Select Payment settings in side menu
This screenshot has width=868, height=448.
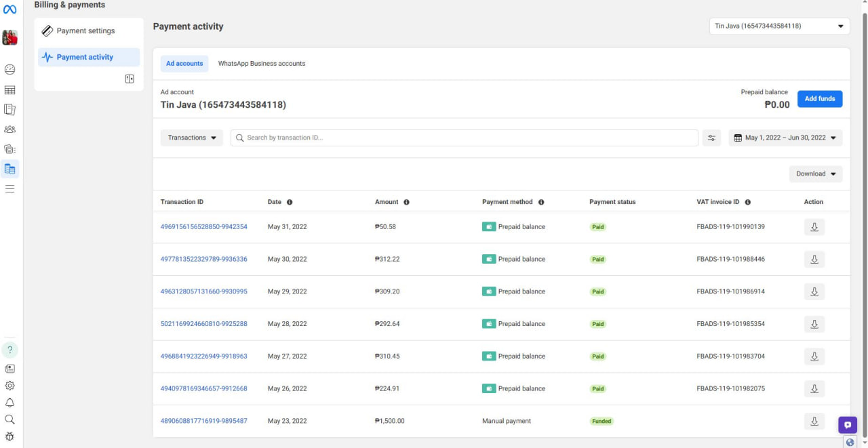coord(85,31)
